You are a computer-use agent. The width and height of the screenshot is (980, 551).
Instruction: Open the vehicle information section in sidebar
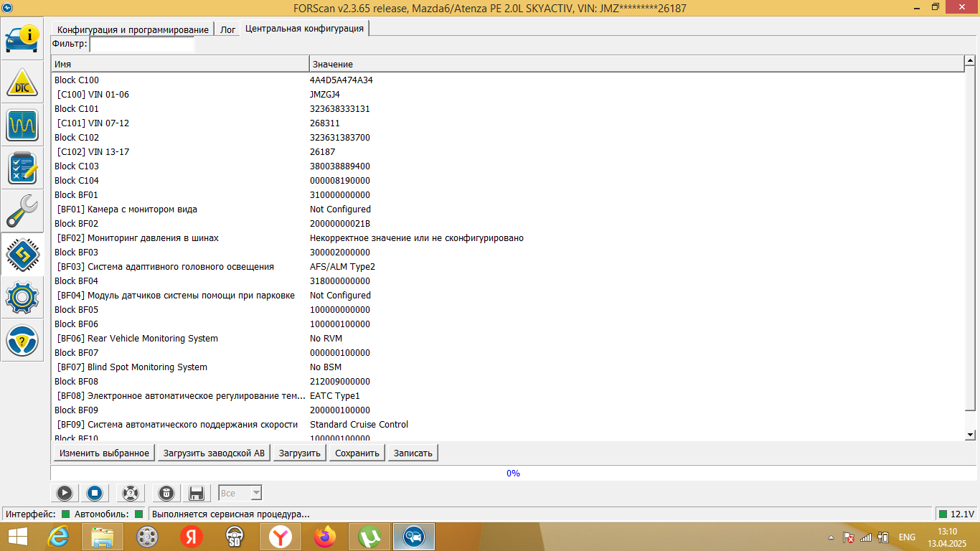coord(22,39)
